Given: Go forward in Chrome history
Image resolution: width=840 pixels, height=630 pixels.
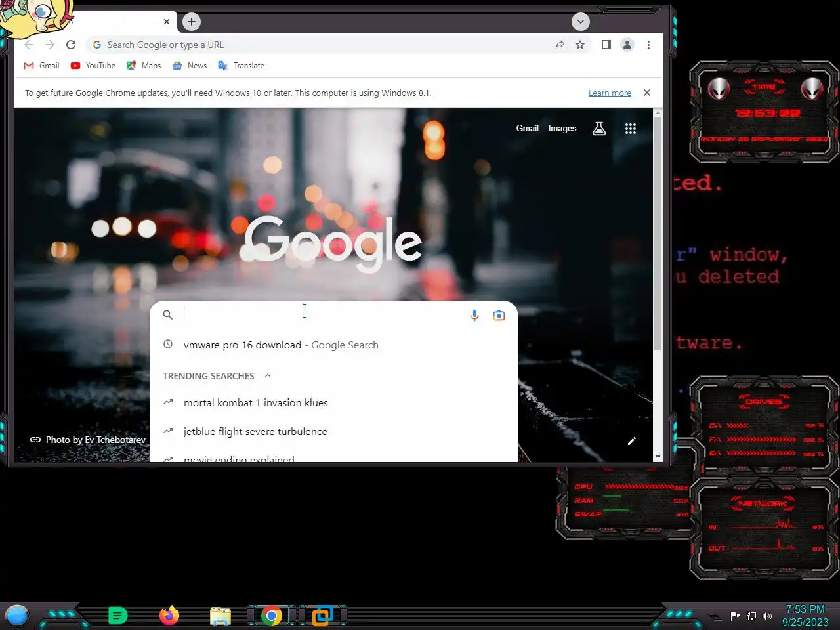Looking at the screenshot, I should click(50, 45).
